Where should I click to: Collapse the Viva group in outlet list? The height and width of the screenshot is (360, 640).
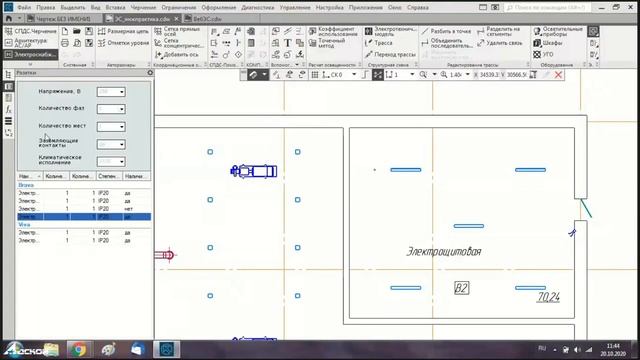24,224
